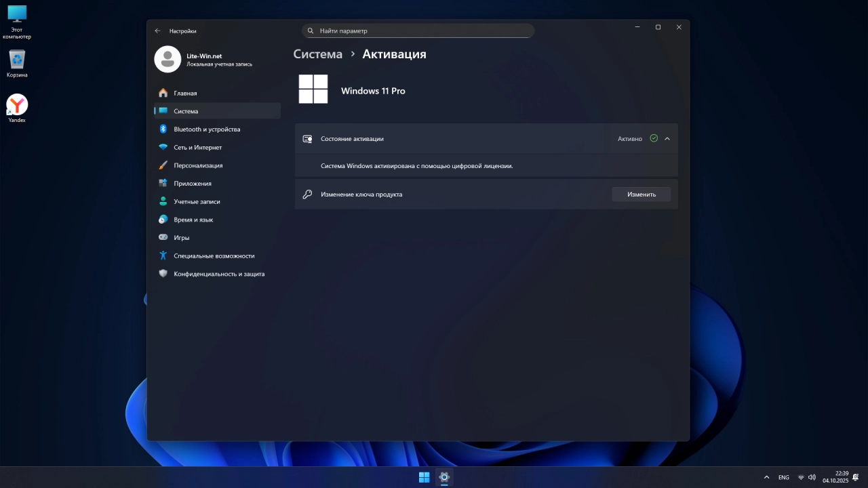
Task: Click the Изменить product key button
Action: [x=642, y=195]
